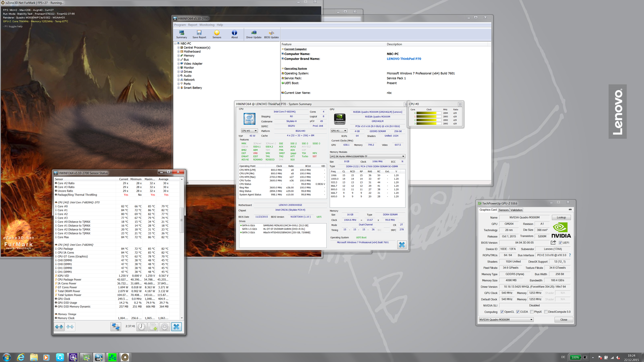Open Windows Explorer folder in taskbar
Viewport: 644px width, 362px height.
tap(34, 357)
